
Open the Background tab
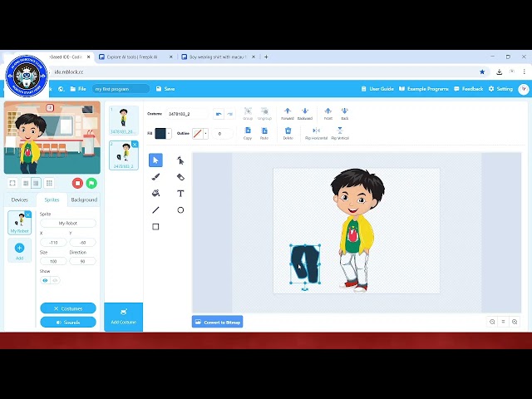[x=84, y=199]
